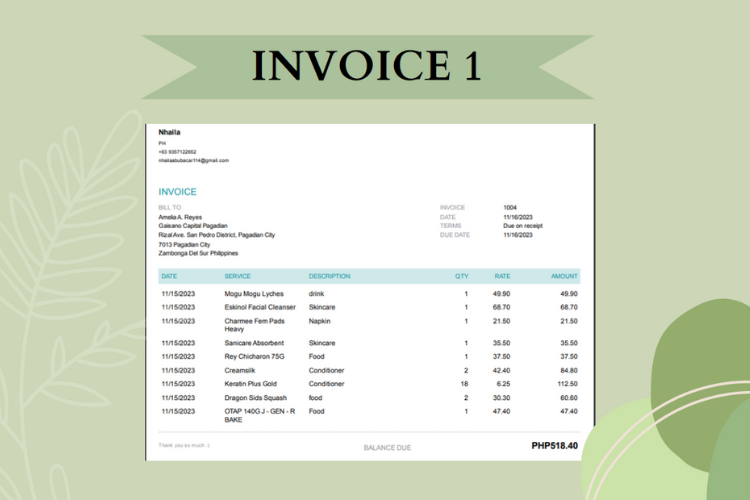Click the email address under Nhaila

pos(194,161)
